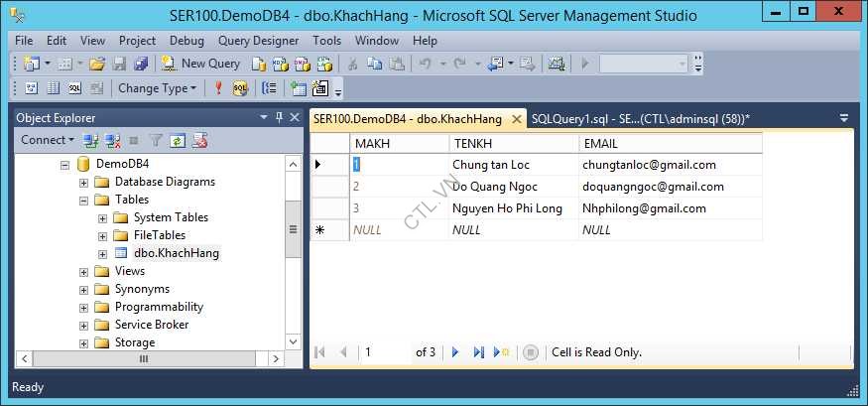
Task: Click the Refresh icon in Object Explorer
Action: [178, 141]
